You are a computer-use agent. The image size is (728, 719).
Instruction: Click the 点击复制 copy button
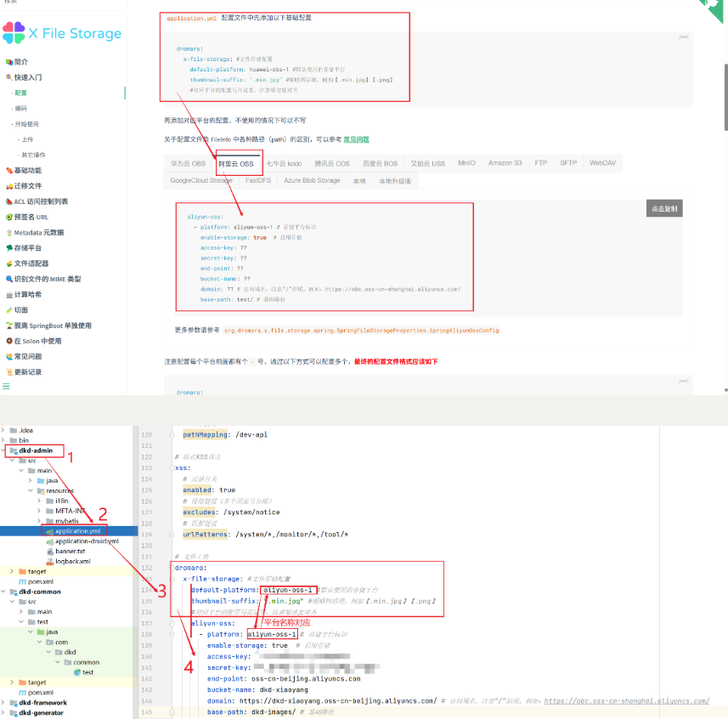(664, 208)
